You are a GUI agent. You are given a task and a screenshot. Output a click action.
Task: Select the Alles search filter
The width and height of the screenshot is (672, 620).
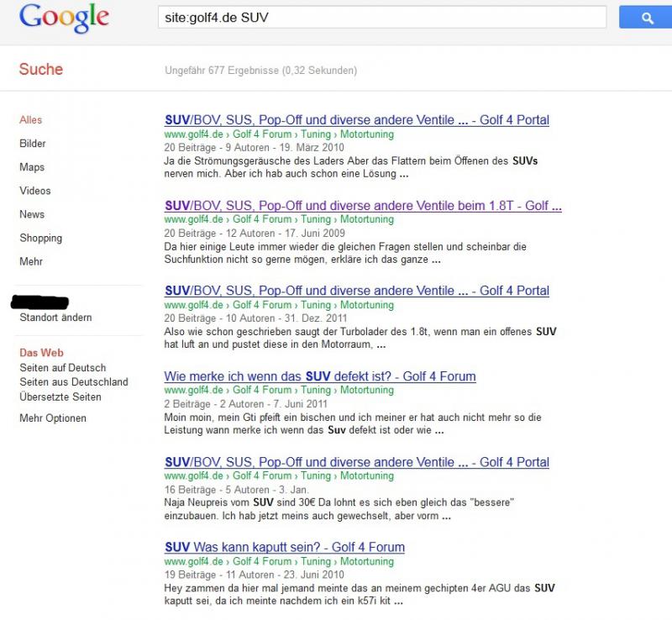[31, 120]
